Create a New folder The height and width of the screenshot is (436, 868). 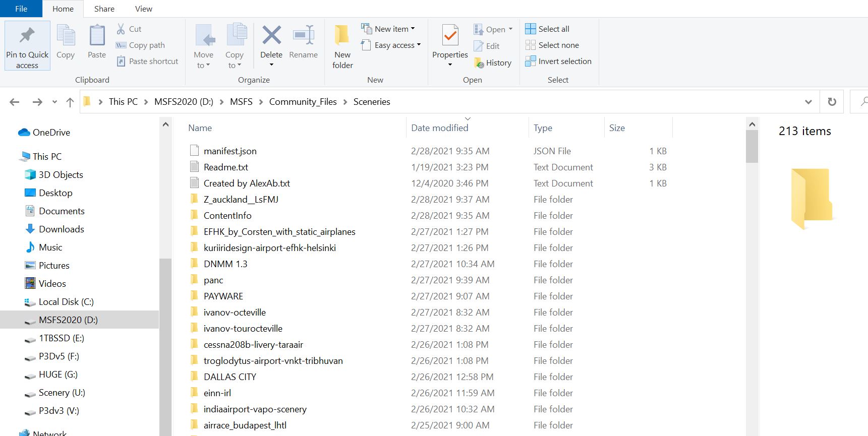click(x=342, y=46)
